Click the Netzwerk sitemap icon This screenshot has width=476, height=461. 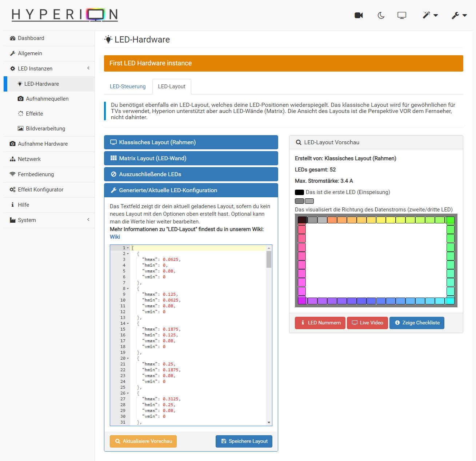13,159
